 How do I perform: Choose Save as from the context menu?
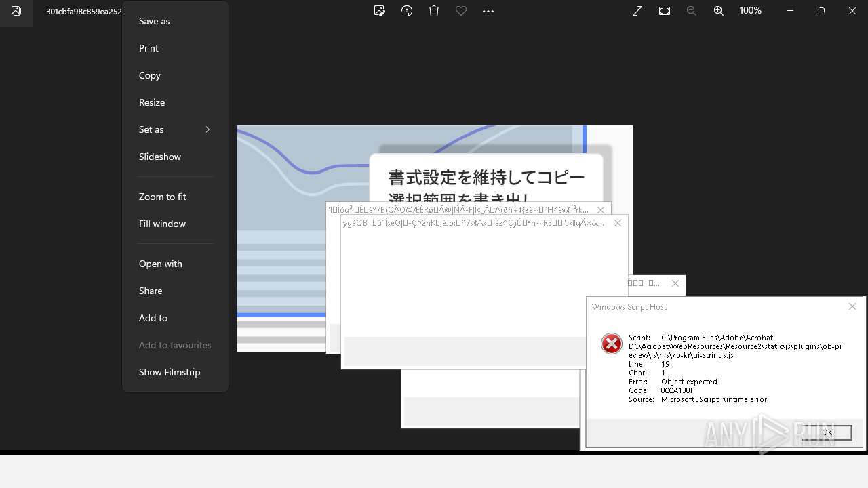point(175,21)
